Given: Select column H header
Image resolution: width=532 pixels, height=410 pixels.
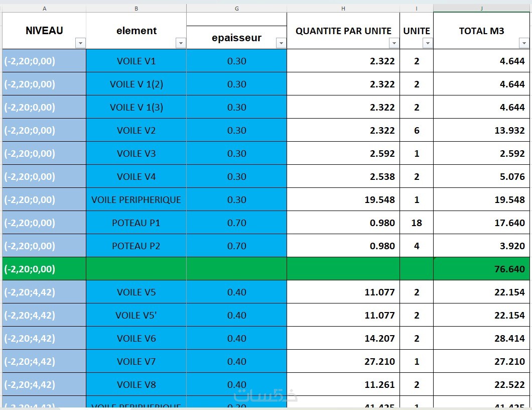Looking at the screenshot, I should point(343,9).
